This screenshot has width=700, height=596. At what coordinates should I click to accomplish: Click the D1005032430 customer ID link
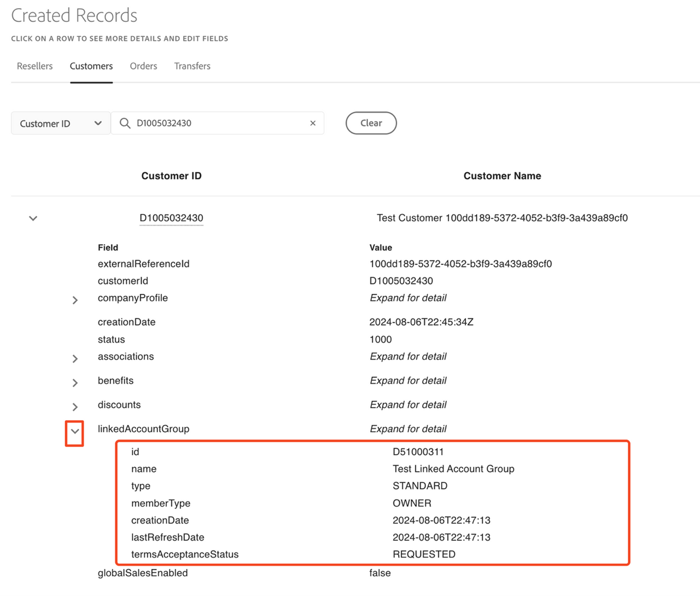171,218
